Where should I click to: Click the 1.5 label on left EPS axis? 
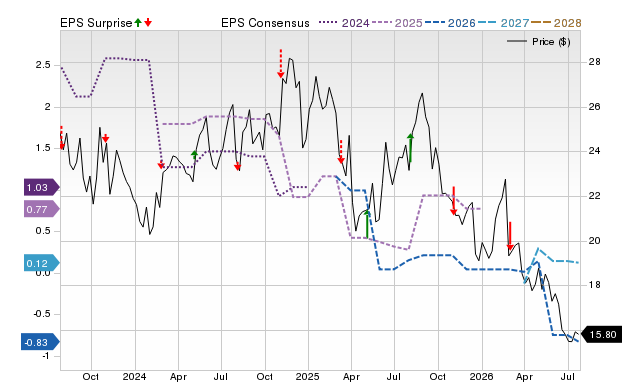pyautogui.click(x=42, y=148)
